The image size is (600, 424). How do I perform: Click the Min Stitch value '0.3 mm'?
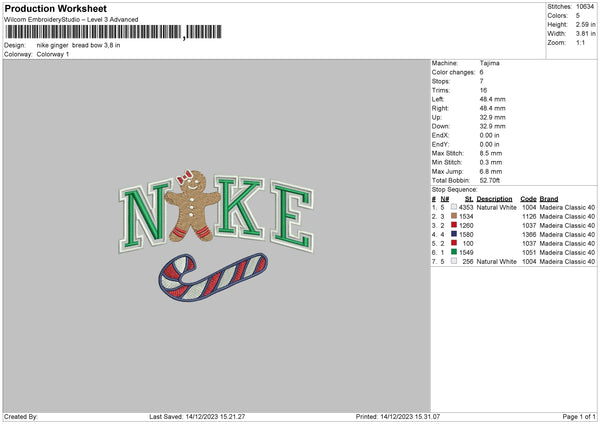(491, 162)
